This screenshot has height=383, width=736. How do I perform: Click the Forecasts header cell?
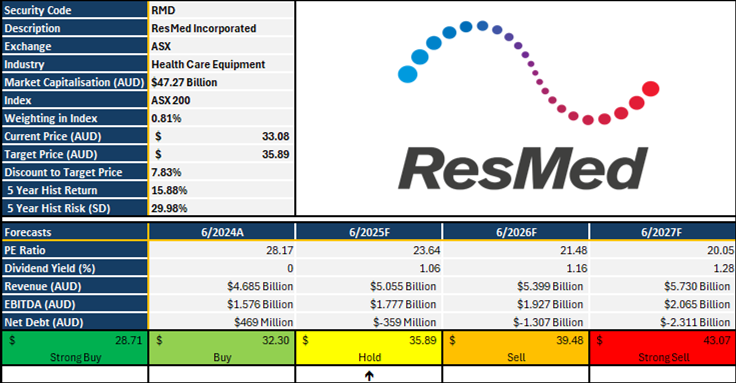tap(75, 232)
